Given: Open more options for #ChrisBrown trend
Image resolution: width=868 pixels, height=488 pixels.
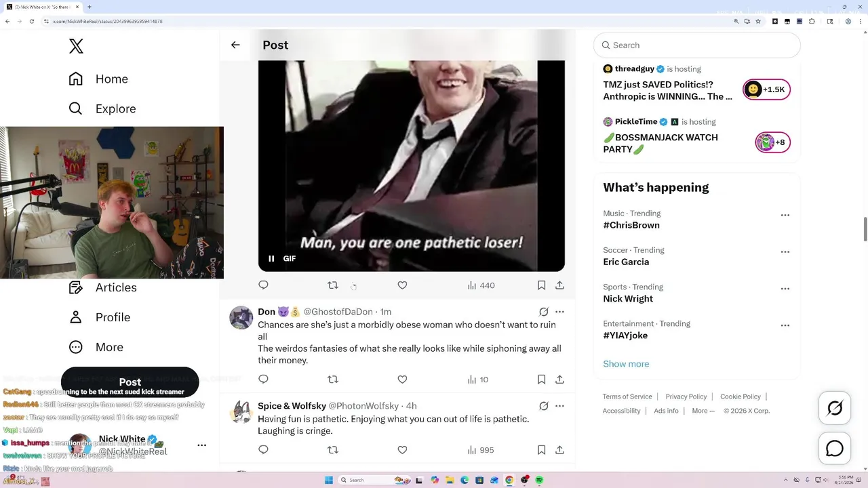Looking at the screenshot, I should coord(785,215).
